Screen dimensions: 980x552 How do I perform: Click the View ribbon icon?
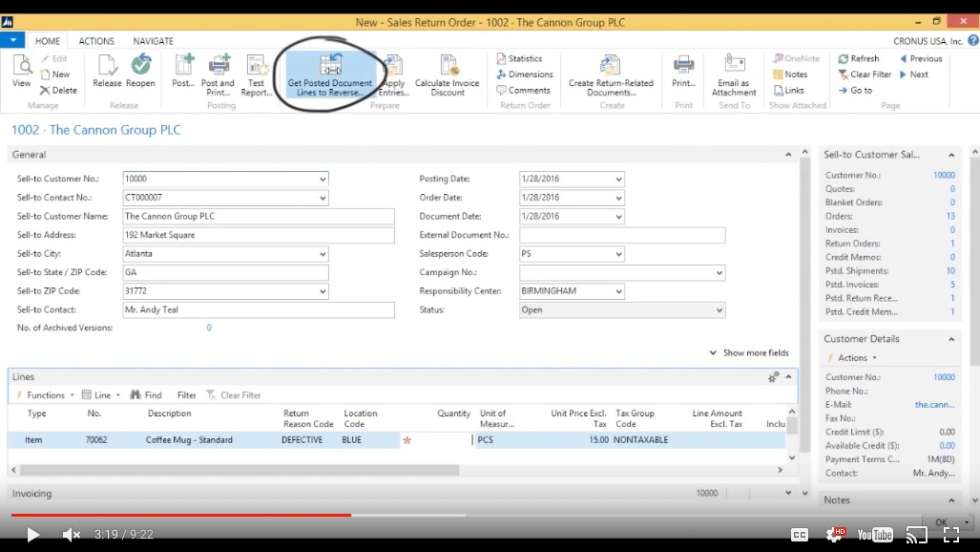(21, 71)
